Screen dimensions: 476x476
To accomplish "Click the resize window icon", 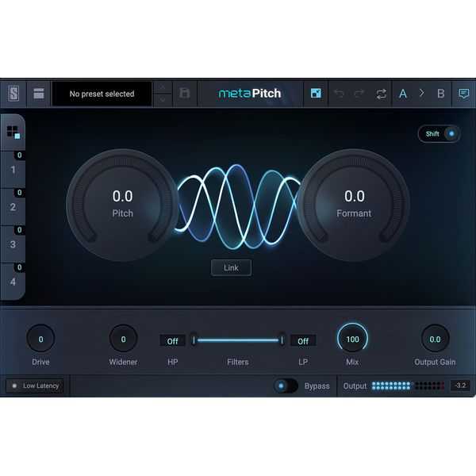I will pos(316,93).
